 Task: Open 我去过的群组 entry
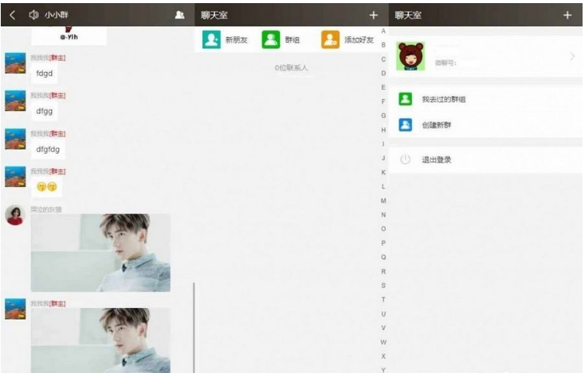[486, 99]
